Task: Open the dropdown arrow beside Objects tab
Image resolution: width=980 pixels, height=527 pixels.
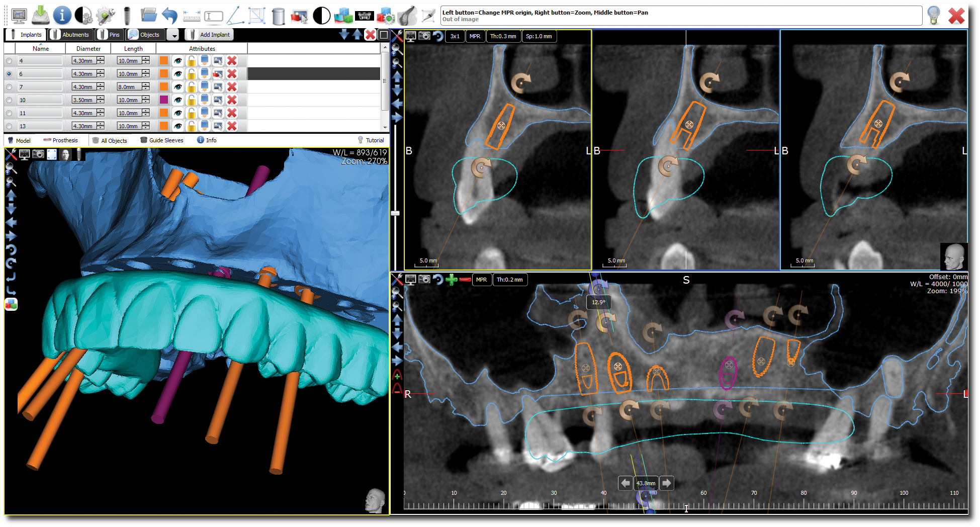Action: (x=173, y=35)
